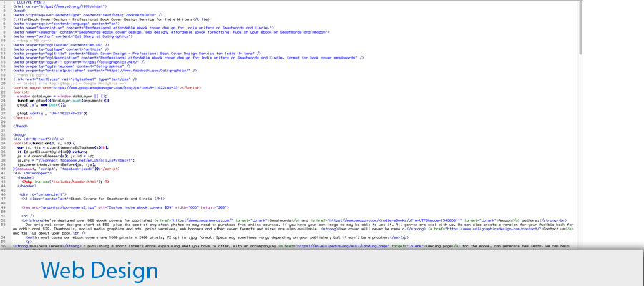
Task: Click the <hr /> tag line
Action: 28,215
